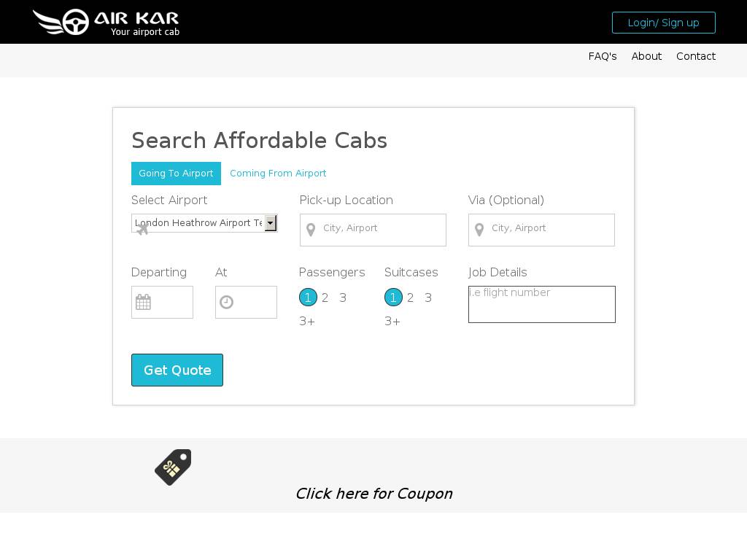747x560 pixels.
Task: Switch to Coming From Airport tab
Action: pos(278,174)
